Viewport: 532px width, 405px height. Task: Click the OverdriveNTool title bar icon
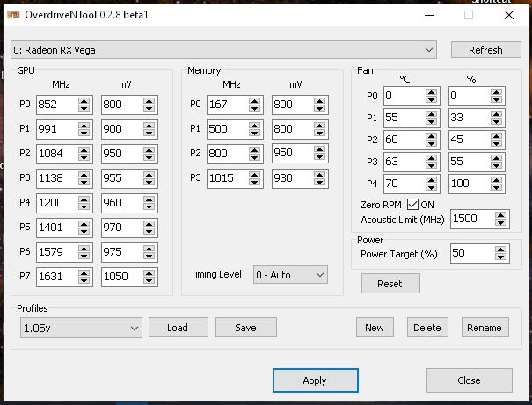[x=13, y=14]
